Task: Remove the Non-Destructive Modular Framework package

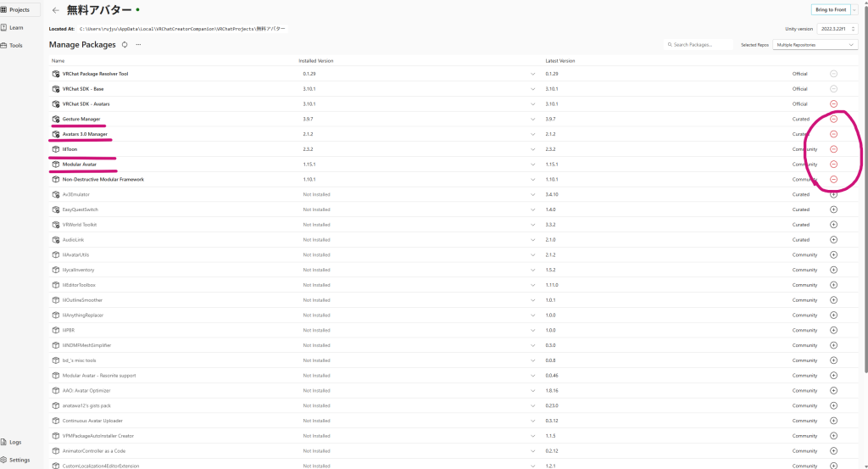Action: coord(833,179)
